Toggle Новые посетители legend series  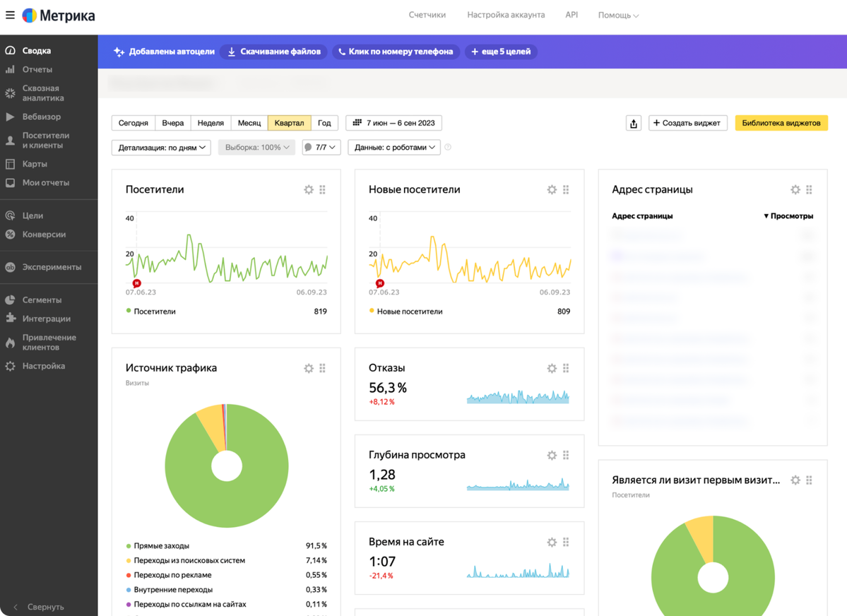pyautogui.click(x=405, y=312)
